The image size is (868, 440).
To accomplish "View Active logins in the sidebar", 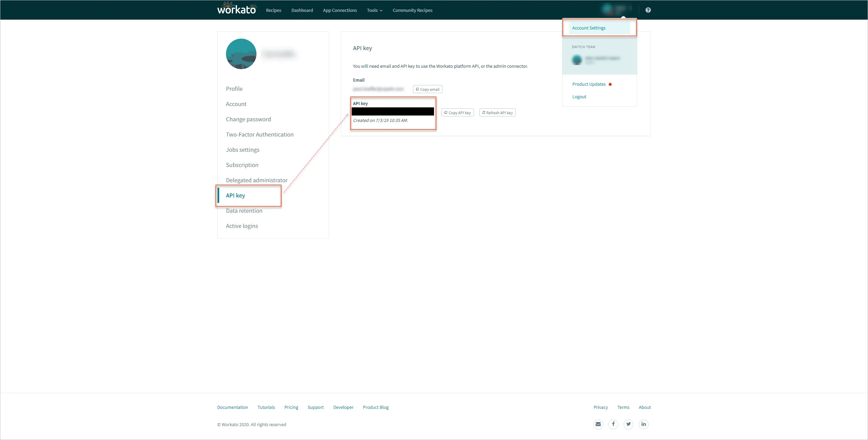I will click(x=242, y=226).
